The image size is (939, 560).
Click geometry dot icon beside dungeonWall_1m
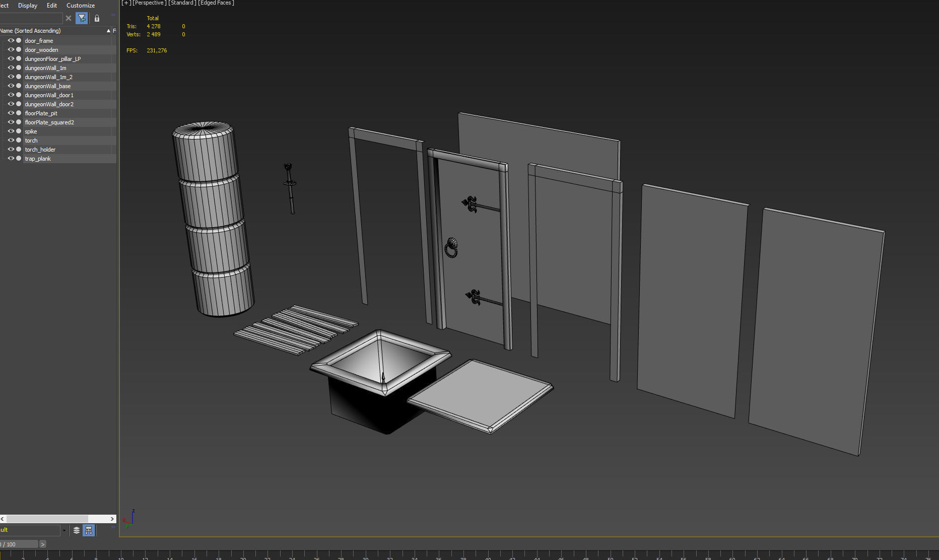(19, 67)
